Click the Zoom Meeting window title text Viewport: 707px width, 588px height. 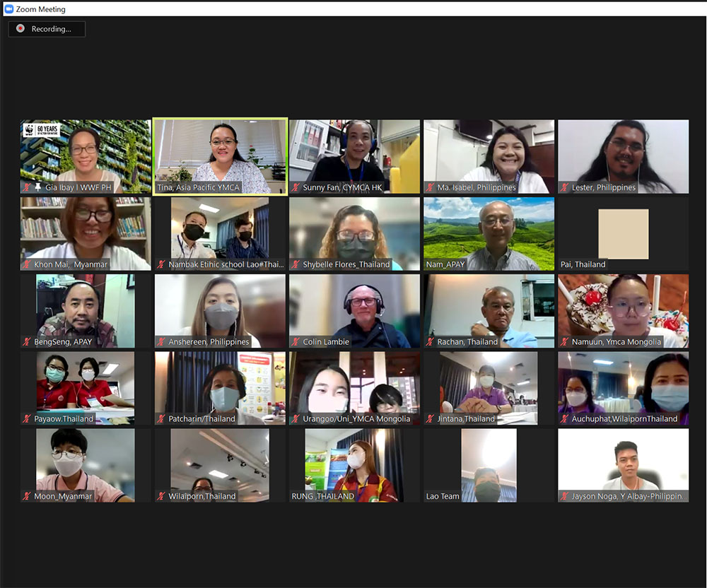pos(40,9)
